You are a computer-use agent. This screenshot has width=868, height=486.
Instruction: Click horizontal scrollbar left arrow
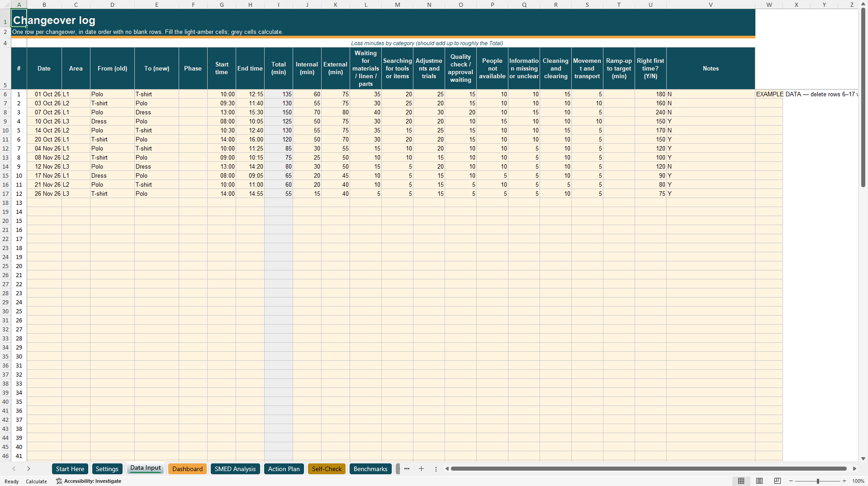447,469
